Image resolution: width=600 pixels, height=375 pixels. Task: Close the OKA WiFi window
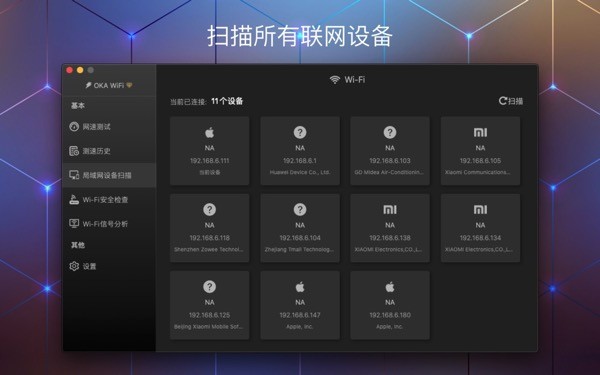(69, 70)
